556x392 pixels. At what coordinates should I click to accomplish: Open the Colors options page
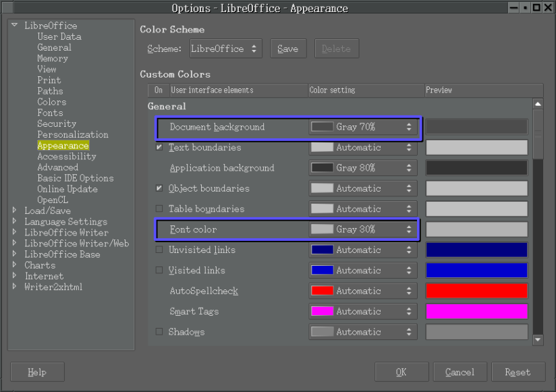(x=51, y=102)
